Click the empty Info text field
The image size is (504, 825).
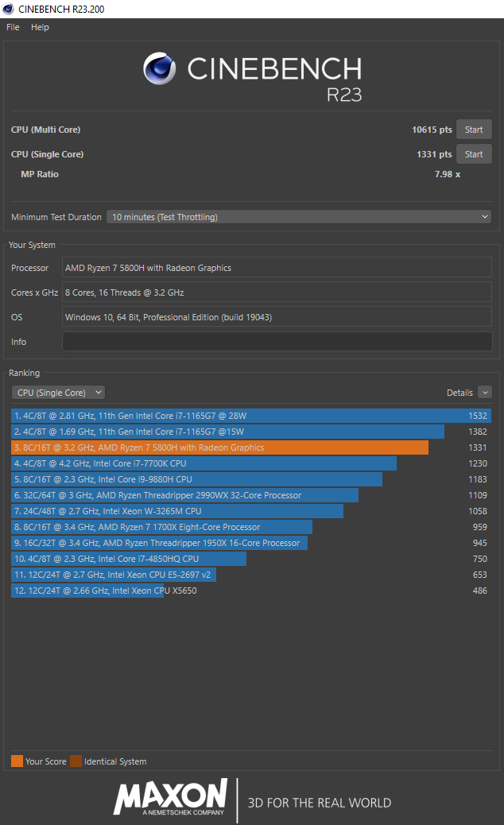(277, 342)
